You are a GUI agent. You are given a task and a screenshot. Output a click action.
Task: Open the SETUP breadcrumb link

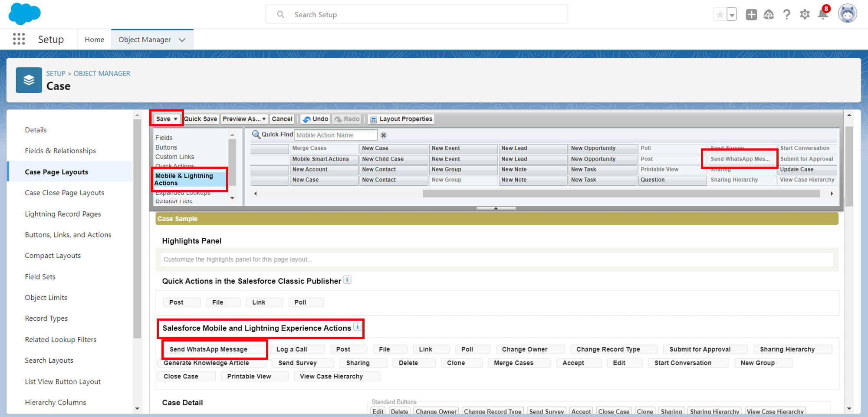tap(56, 73)
